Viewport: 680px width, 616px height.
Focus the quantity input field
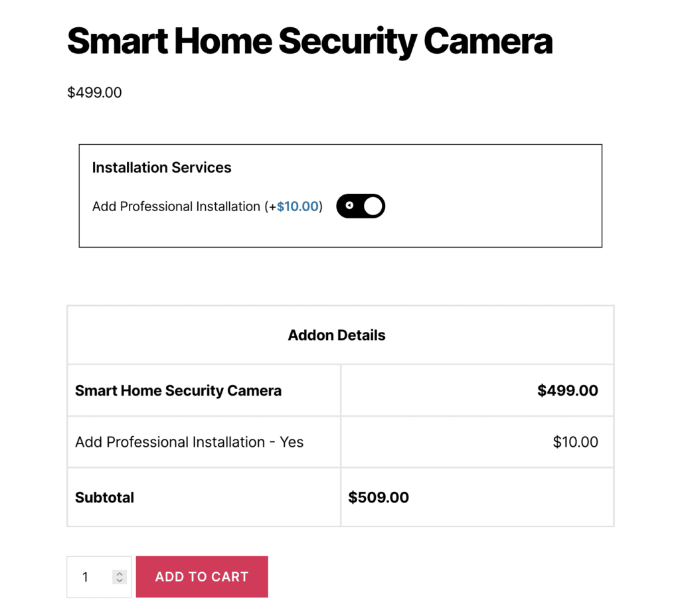coord(93,577)
